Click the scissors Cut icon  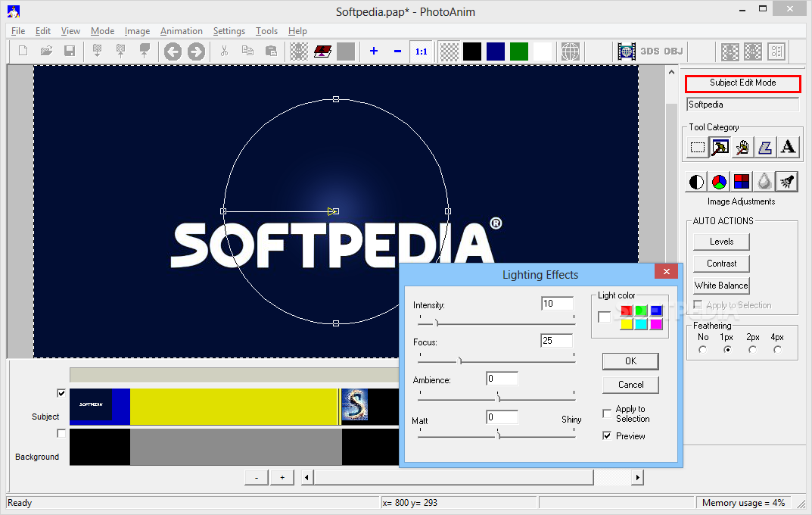point(224,51)
